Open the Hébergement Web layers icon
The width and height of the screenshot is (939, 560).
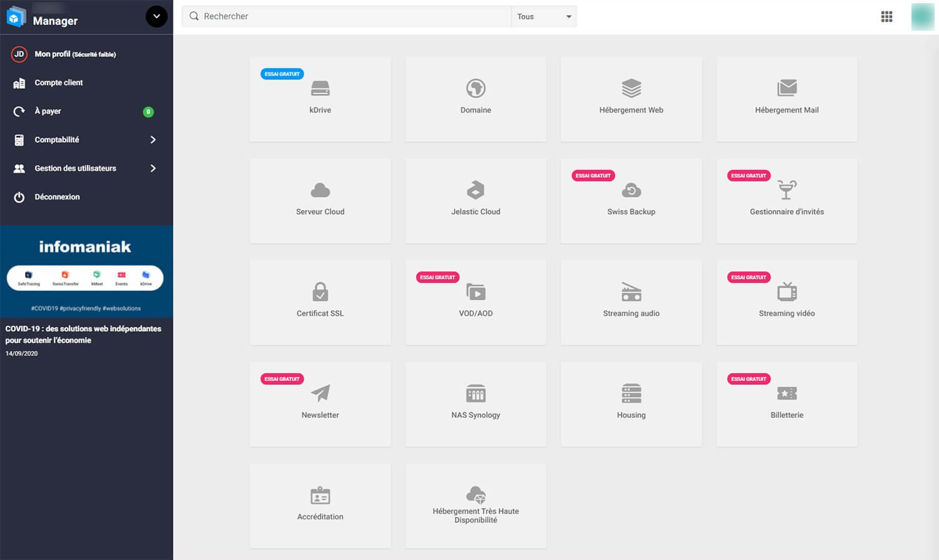click(631, 88)
